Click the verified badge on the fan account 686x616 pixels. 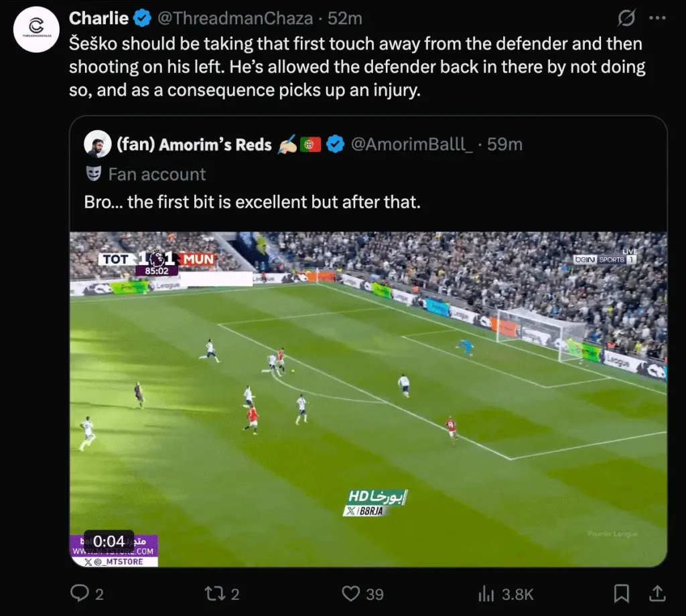[x=335, y=144]
